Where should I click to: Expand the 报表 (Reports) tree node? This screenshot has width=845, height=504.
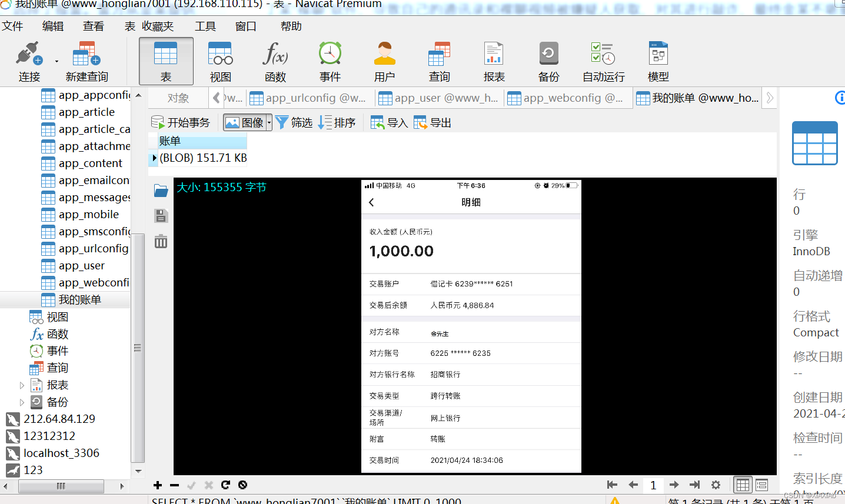(x=22, y=386)
